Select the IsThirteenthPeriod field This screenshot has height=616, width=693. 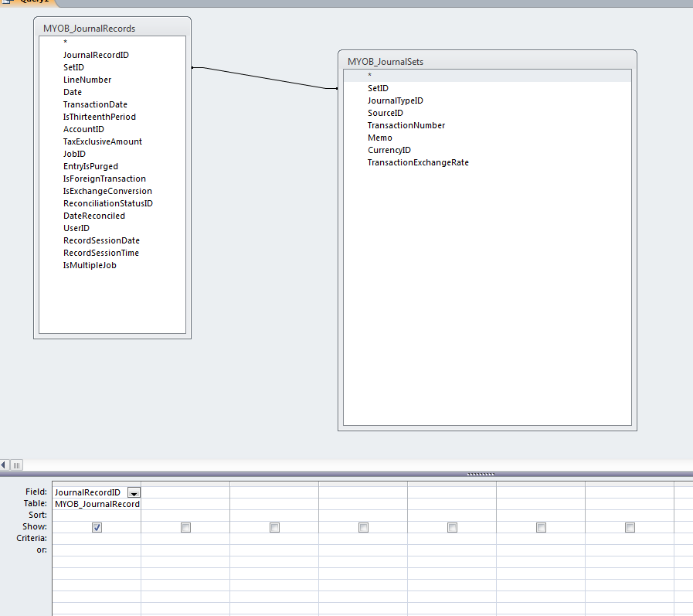pyautogui.click(x=112, y=117)
